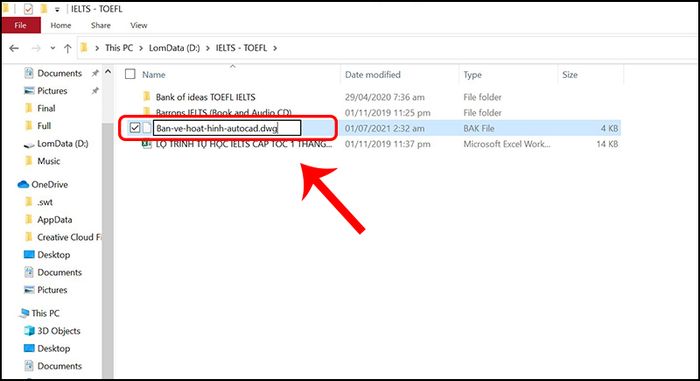Click IELTS - TOEFL in address path

tap(241, 48)
